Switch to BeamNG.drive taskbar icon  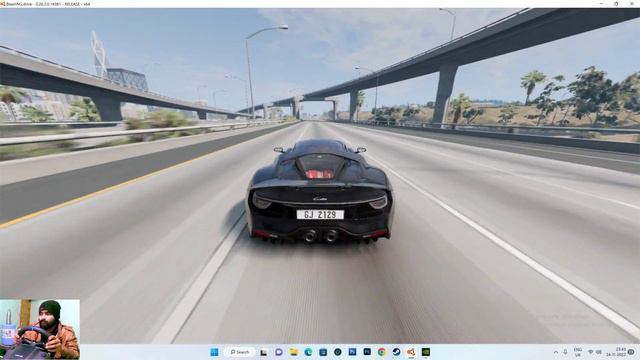click(411, 352)
